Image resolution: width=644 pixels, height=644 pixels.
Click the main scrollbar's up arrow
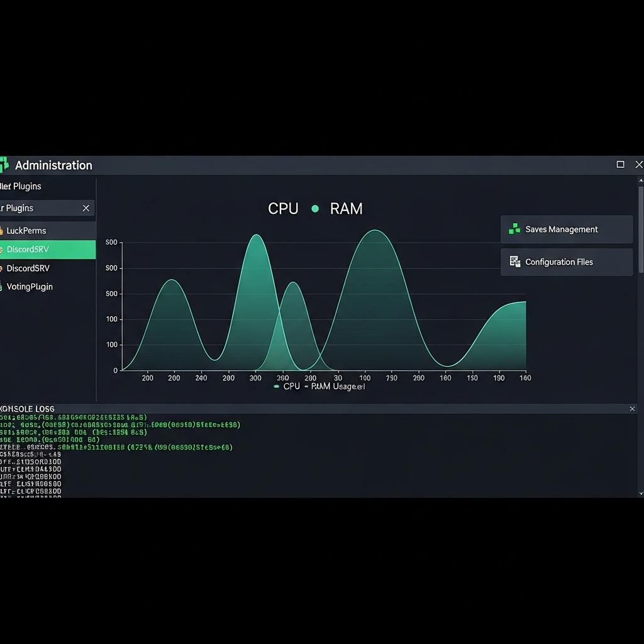(641, 180)
